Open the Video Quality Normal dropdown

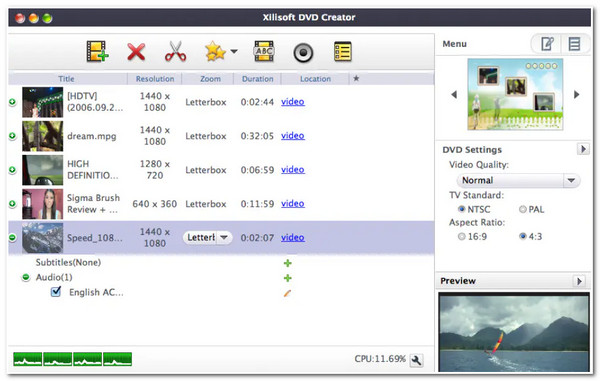(518, 180)
